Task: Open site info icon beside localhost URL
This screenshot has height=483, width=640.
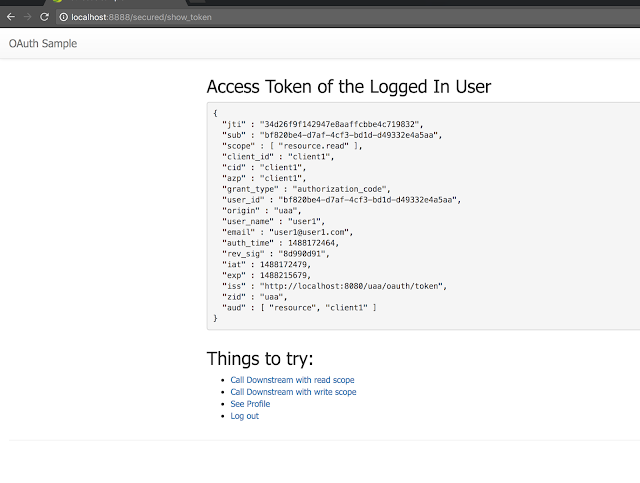Action: coord(62,17)
